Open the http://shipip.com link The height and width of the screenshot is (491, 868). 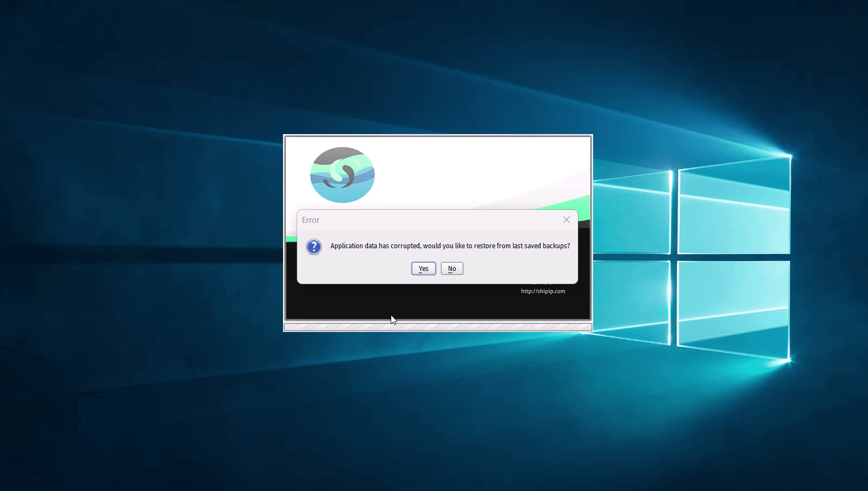(x=543, y=291)
